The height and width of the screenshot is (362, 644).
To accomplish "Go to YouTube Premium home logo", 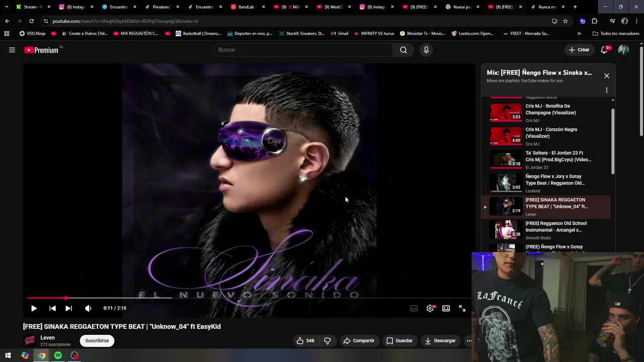I will coord(42,50).
